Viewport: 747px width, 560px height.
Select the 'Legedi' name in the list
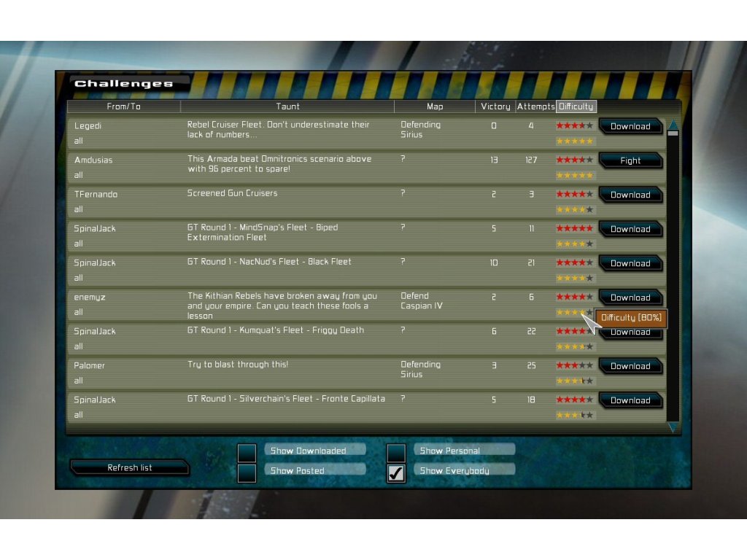(88, 126)
